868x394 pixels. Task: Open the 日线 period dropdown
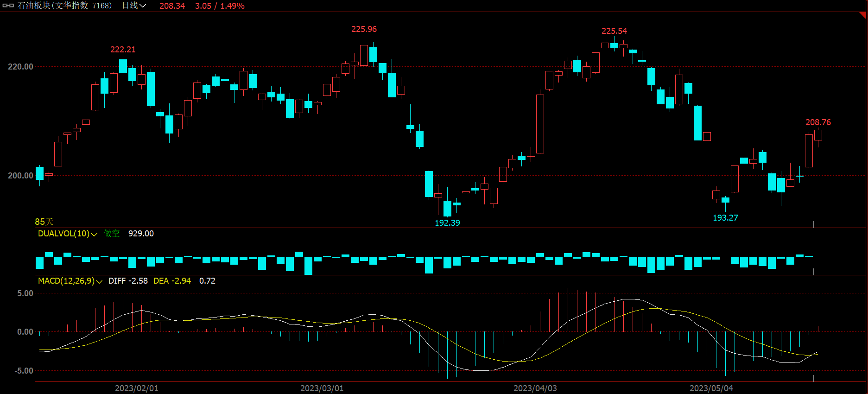click(x=134, y=6)
